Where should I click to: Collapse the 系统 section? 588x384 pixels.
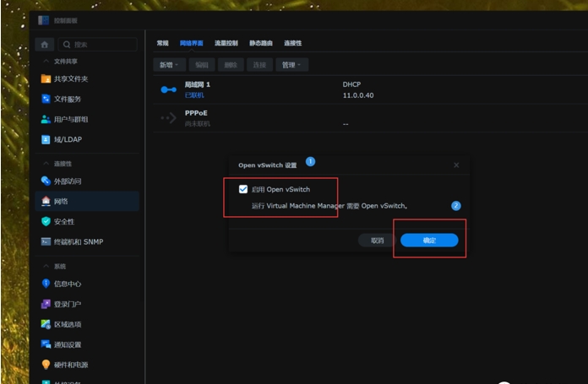pos(46,266)
